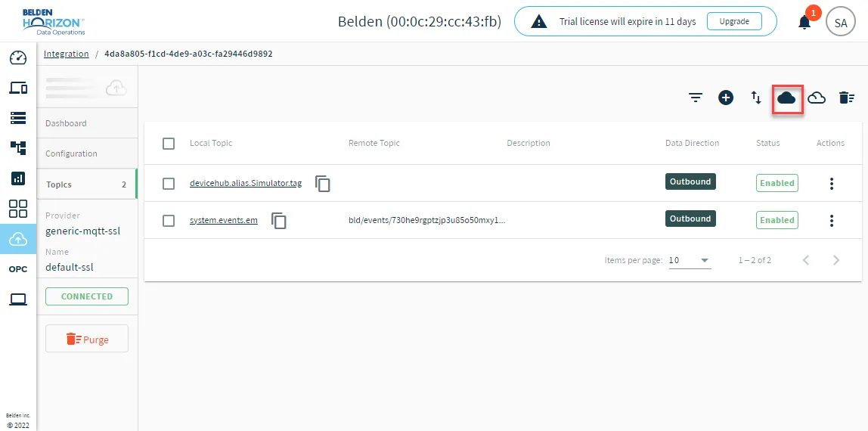The height and width of the screenshot is (431, 868).
Task: Click the Data Direction column header
Action: [692, 144]
